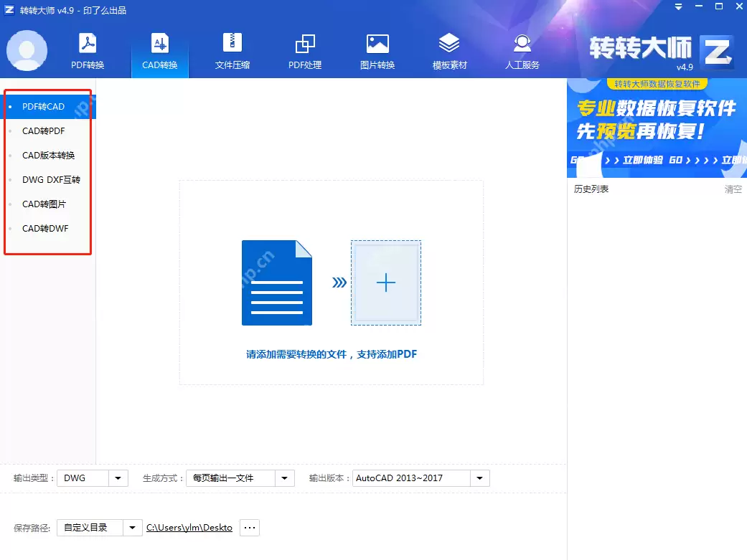Image resolution: width=747 pixels, height=560 pixels.
Task: Switch to CAD转PDF mode
Action: (43, 130)
